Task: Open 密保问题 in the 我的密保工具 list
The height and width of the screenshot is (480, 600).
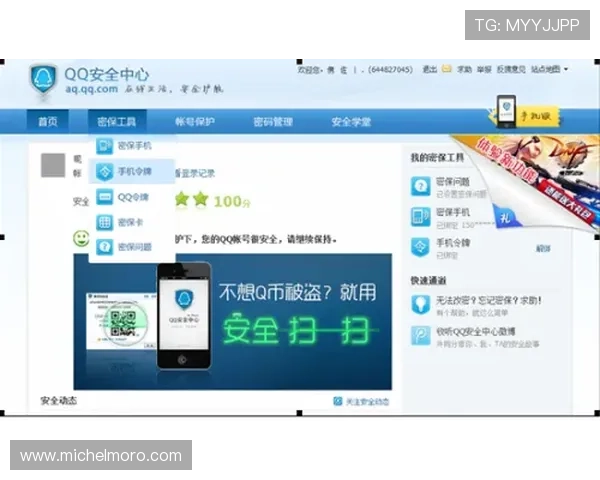Action: 452,181
